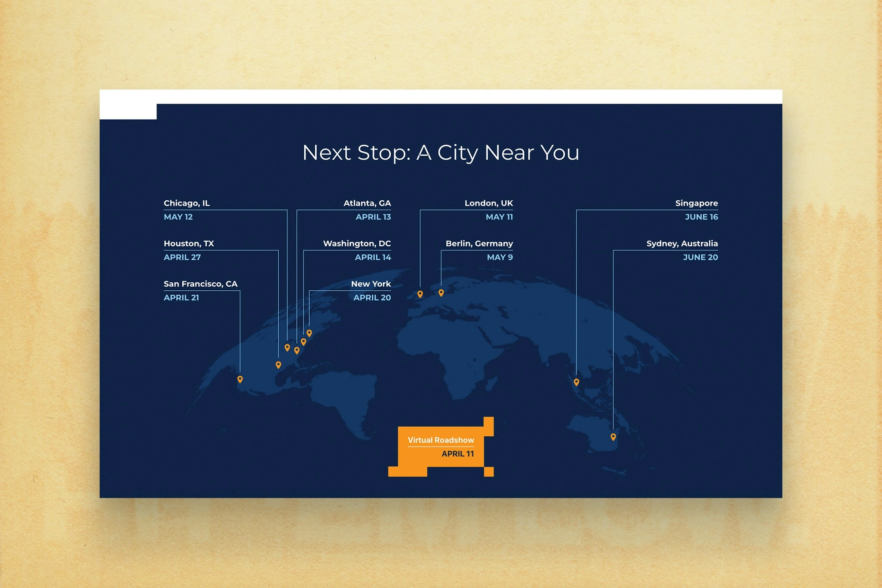Select the Berlin, Germany label
Image resolution: width=882 pixels, height=588 pixels.
tap(479, 243)
